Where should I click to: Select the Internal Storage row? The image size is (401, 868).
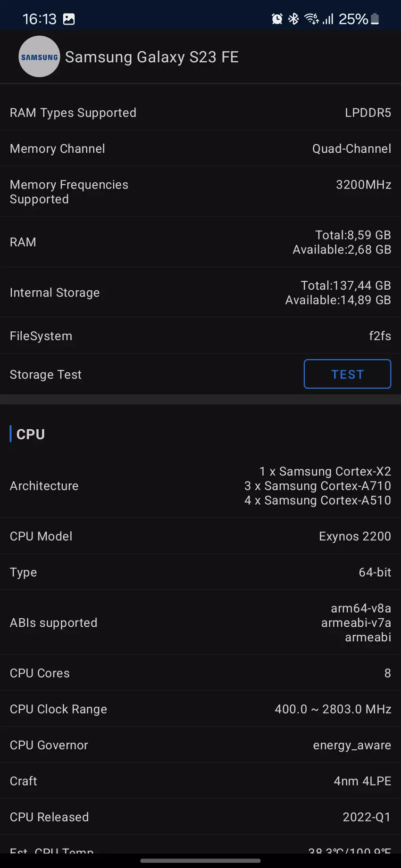(x=200, y=293)
